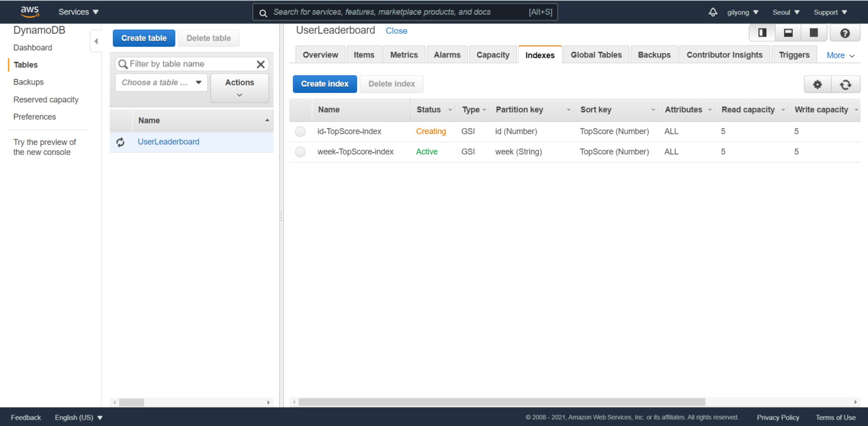Expand the More tabs dropdown
This screenshot has width=868, height=426.
point(840,55)
